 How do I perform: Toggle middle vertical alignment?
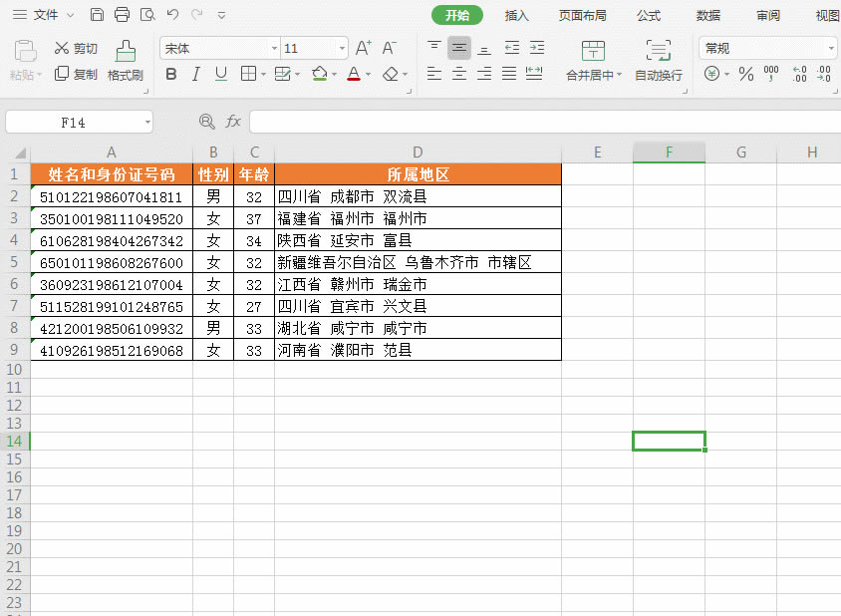click(459, 48)
